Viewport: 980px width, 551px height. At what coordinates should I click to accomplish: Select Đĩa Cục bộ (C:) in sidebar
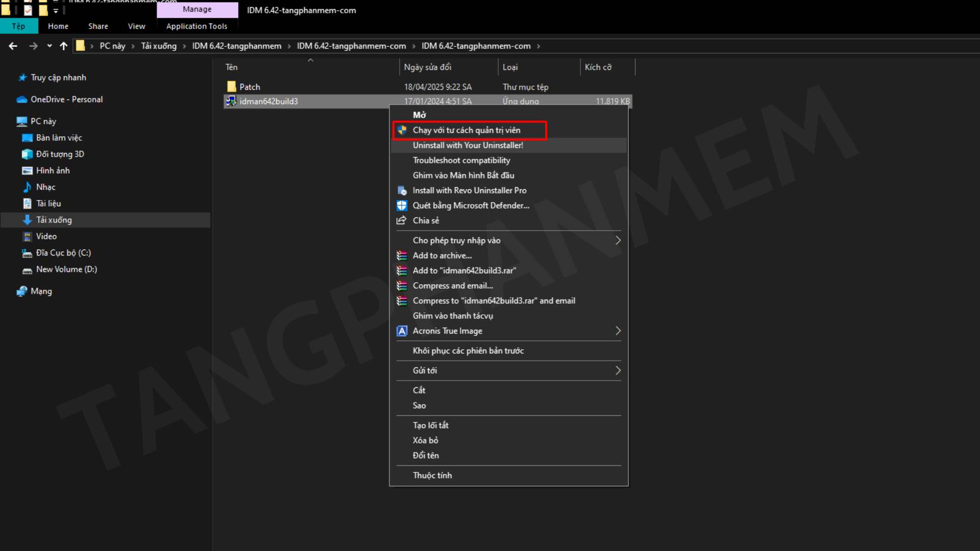[63, 253]
